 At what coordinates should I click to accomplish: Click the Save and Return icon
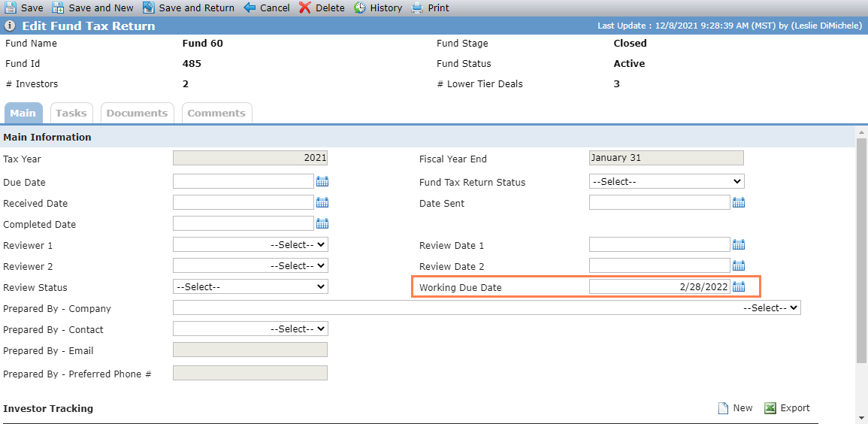pyautogui.click(x=148, y=8)
